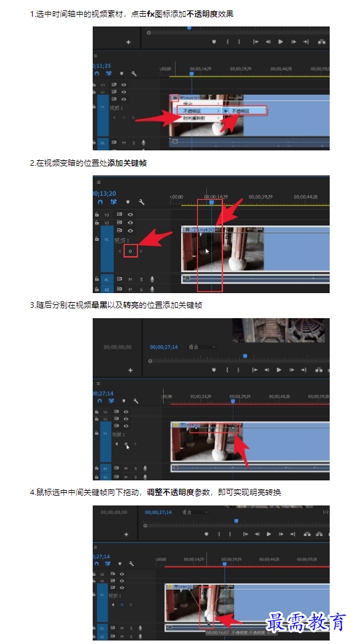Click Mark Out brace in step 1
This screenshot has height=644, width=352.
tap(239, 42)
